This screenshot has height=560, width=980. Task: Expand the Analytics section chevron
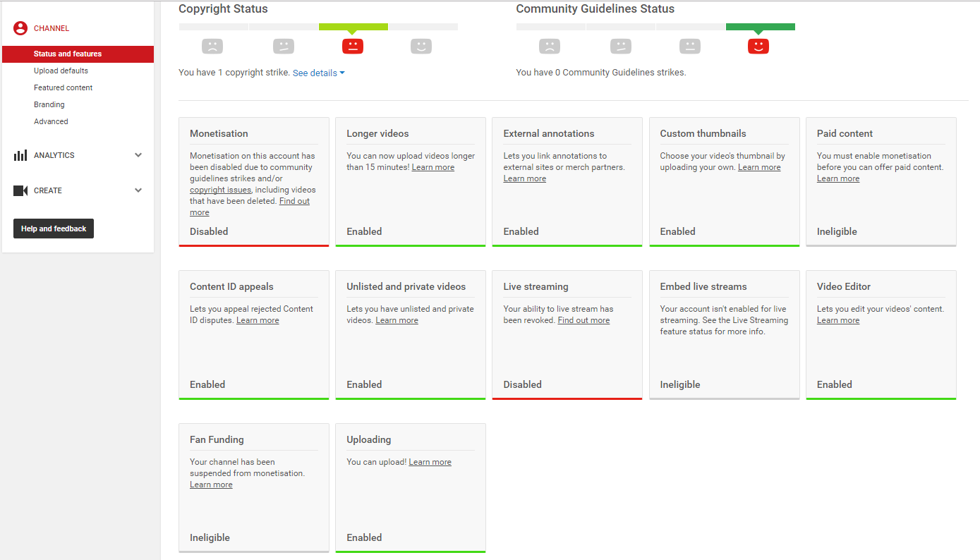(138, 155)
